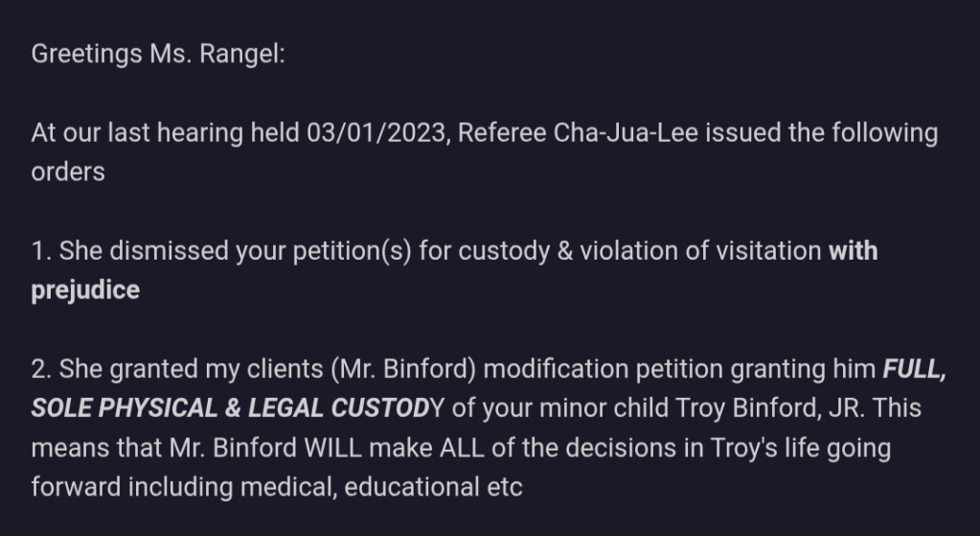Click the bold word "with" before prejudice
The width and height of the screenshot is (980, 536).
click(x=854, y=251)
